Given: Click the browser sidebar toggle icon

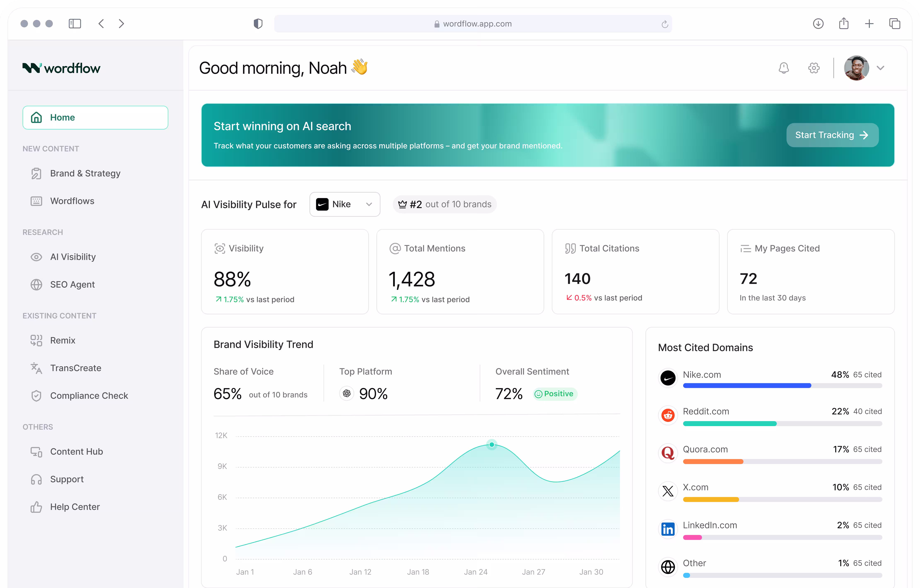Looking at the screenshot, I should [x=75, y=24].
